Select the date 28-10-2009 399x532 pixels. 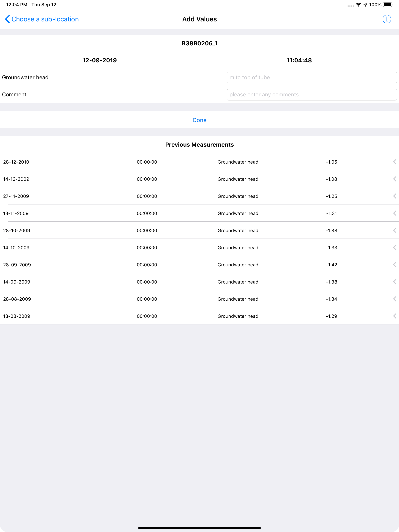(x=17, y=230)
